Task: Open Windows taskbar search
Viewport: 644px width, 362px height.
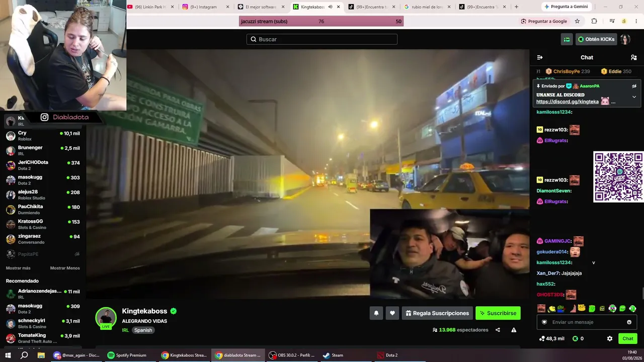Action: (24, 355)
